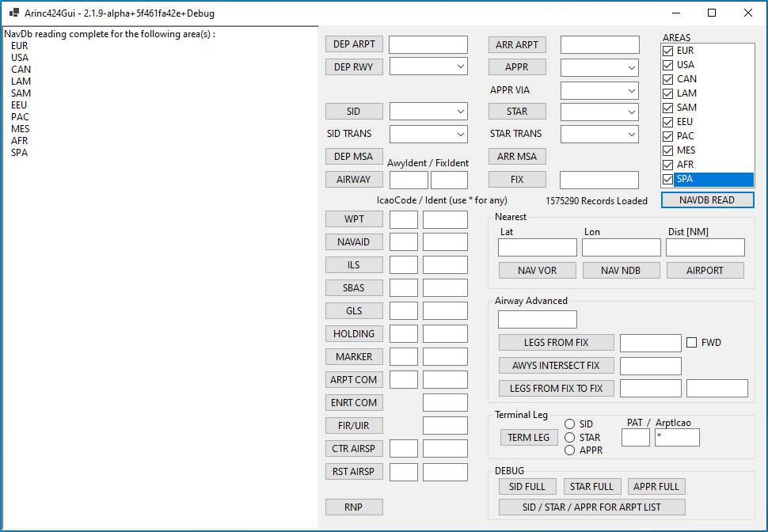The width and height of the screenshot is (768, 532).
Task: Toggle the PAC area checkbox
Action: (668, 136)
